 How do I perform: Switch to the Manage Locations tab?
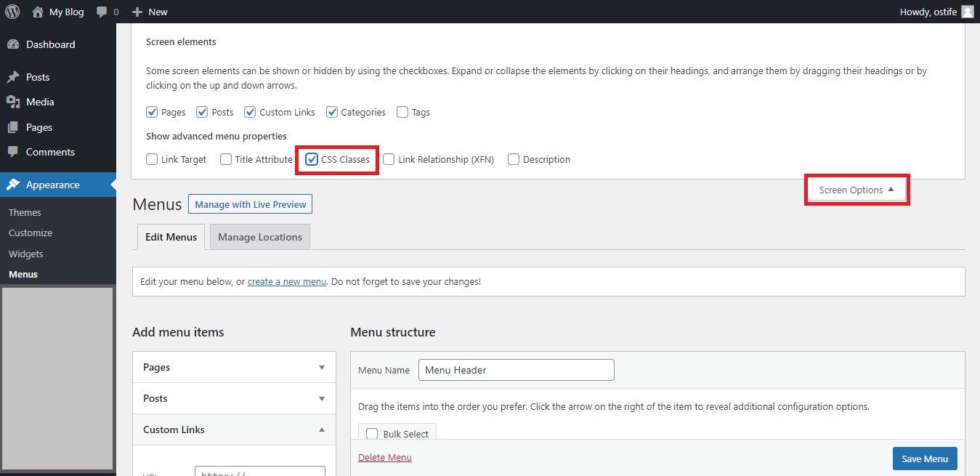(259, 237)
